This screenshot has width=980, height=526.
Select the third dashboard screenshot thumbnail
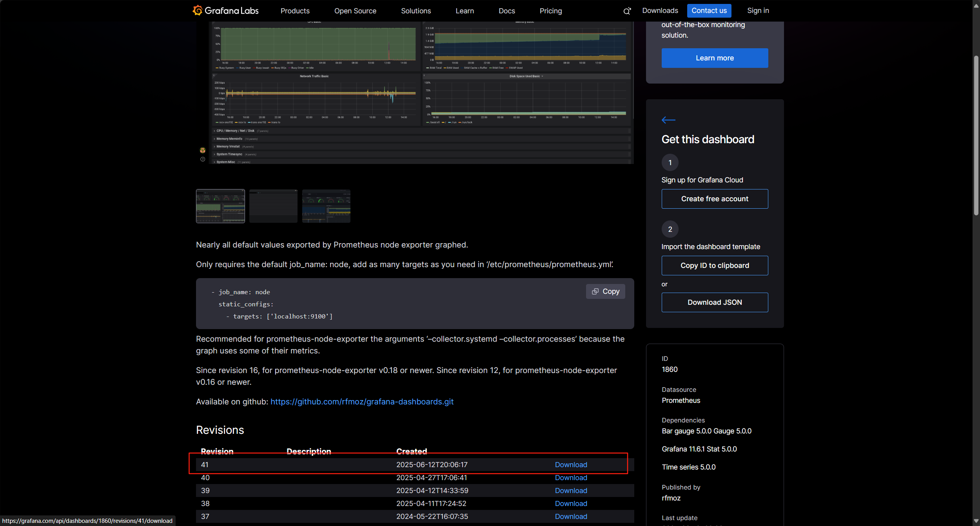point(326,206)
